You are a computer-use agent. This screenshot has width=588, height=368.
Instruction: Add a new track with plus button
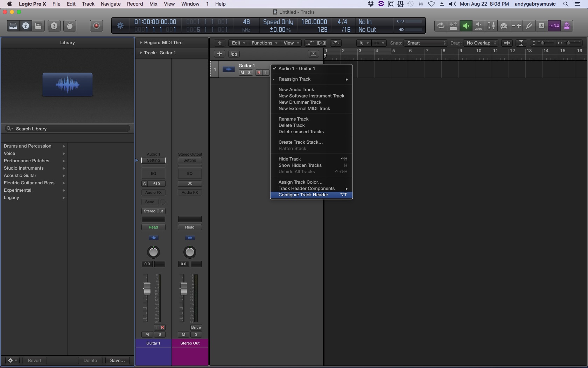(219, 54)
